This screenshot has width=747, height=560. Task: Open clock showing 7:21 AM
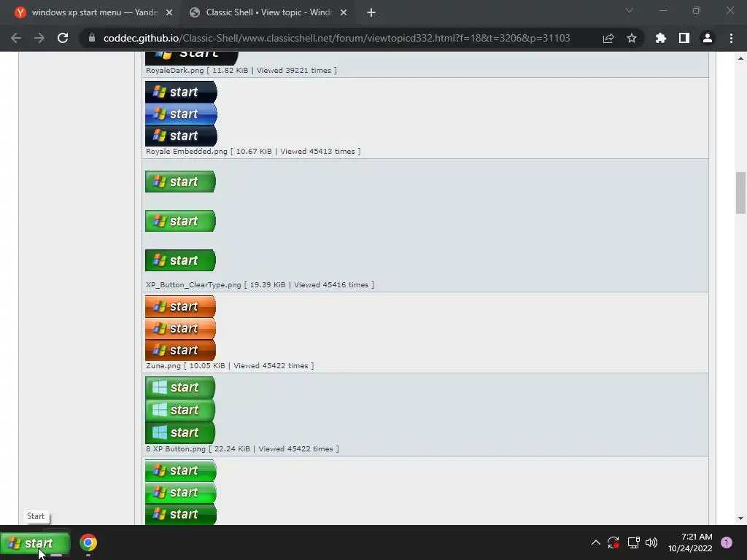697,537
